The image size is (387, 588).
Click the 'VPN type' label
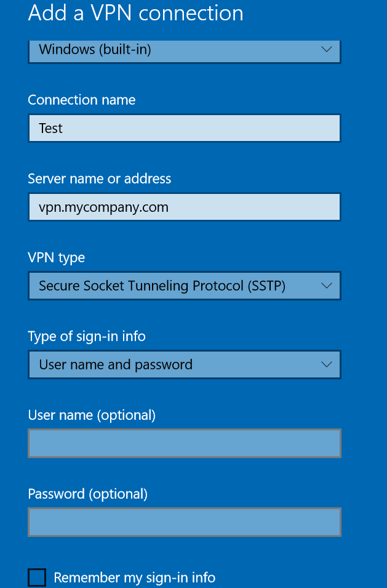click(x=56, y=258)
